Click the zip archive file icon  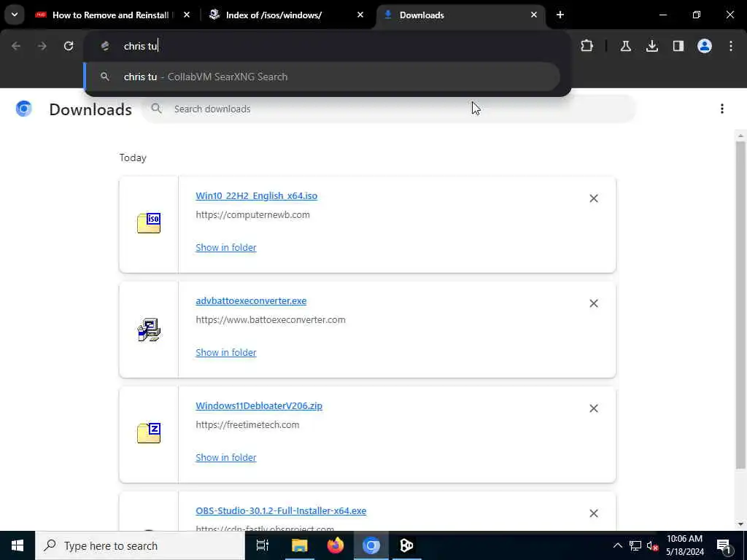149,433
